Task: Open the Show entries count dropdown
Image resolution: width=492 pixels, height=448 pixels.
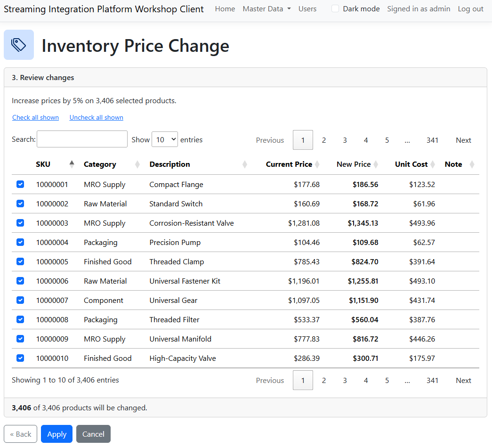Action: (x=165, y=139)
